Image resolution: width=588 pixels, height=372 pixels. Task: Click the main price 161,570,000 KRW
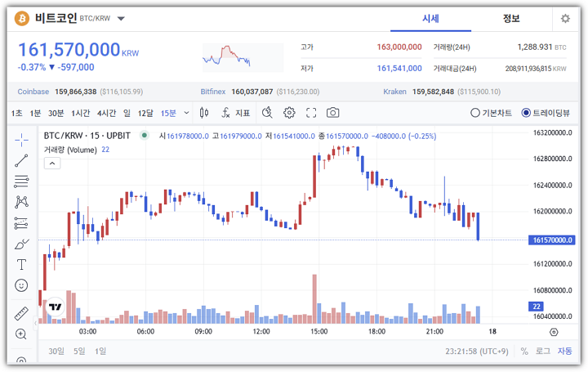click(x=78, y=50)
